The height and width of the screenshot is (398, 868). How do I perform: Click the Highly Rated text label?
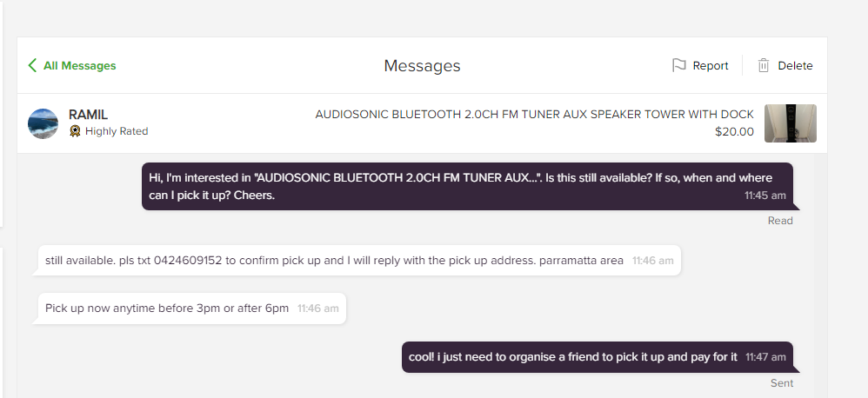[x=117, y=131]
